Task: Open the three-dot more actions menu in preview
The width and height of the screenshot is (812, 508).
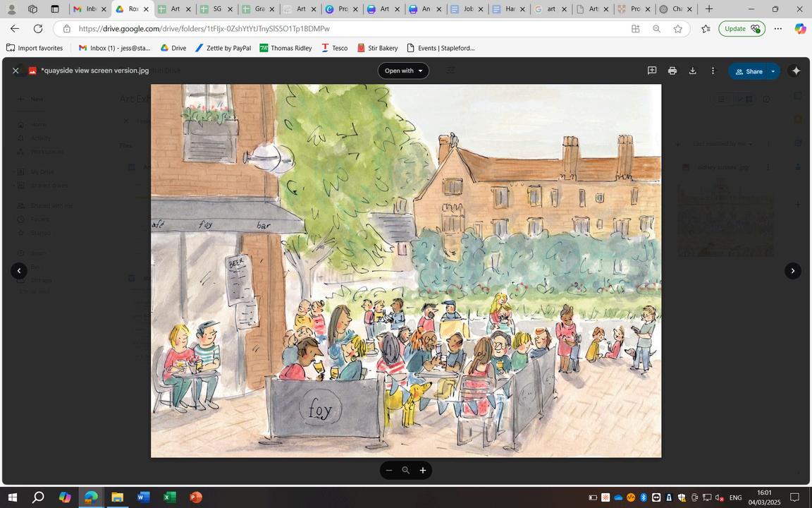Action: tap(713, 71)
